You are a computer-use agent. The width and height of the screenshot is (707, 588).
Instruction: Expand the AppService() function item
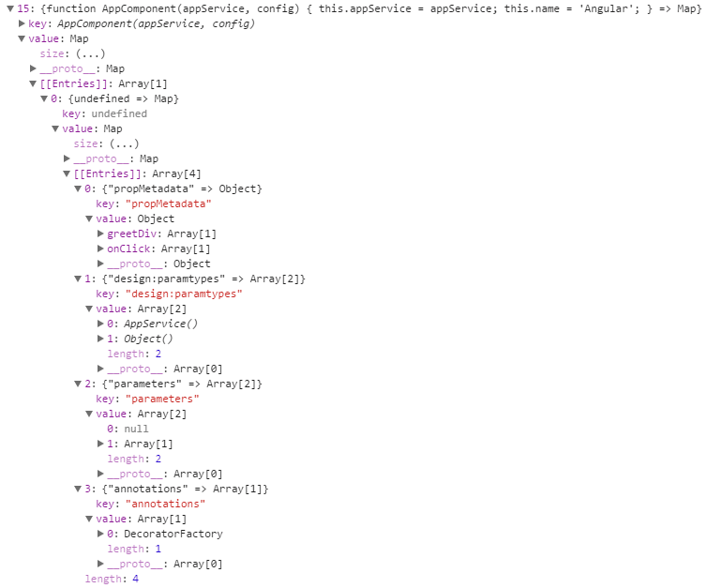click(100, 324)
